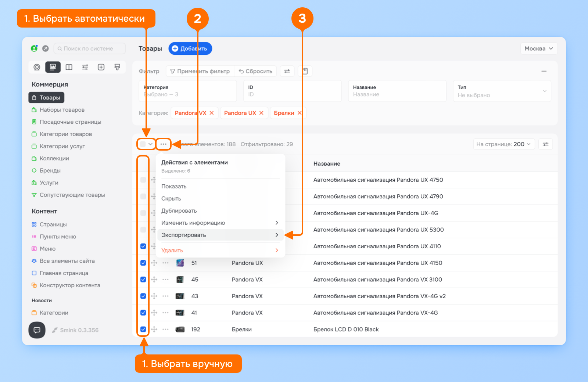Select the active commerce panel icon
The width and height of the screenshot is (588, 382).
tap(53, 67)
